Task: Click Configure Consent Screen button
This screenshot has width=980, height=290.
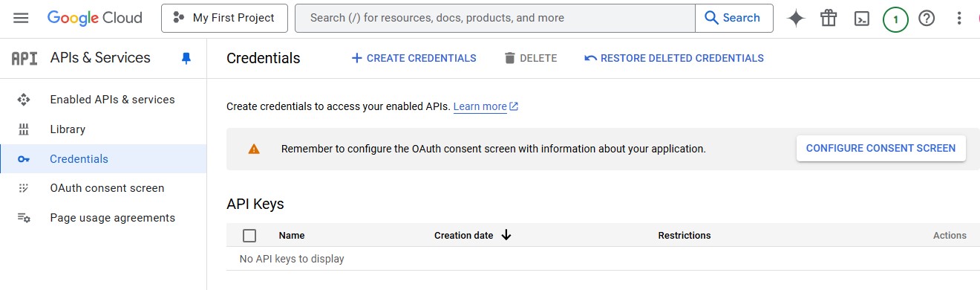Action: tap(881, 148)
